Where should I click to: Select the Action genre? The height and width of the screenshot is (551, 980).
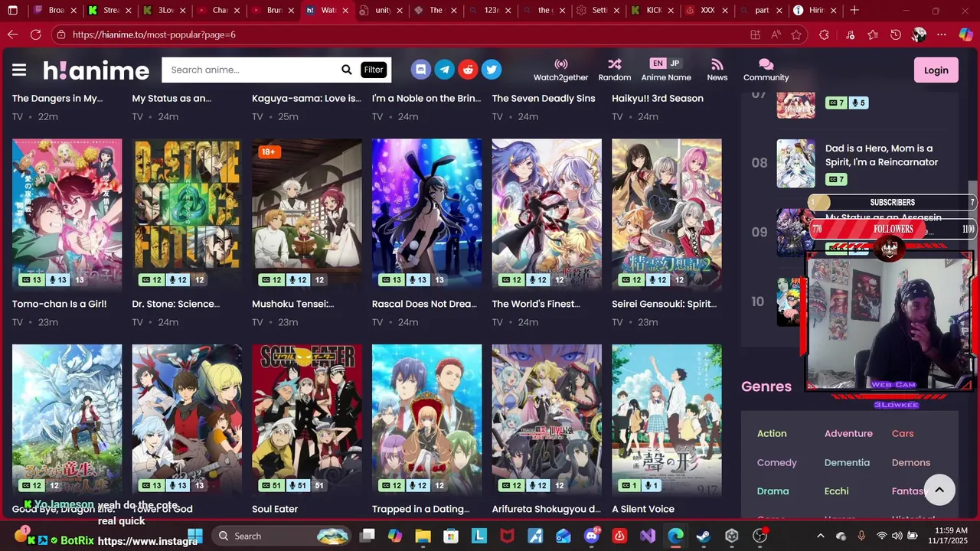[772, 433]
